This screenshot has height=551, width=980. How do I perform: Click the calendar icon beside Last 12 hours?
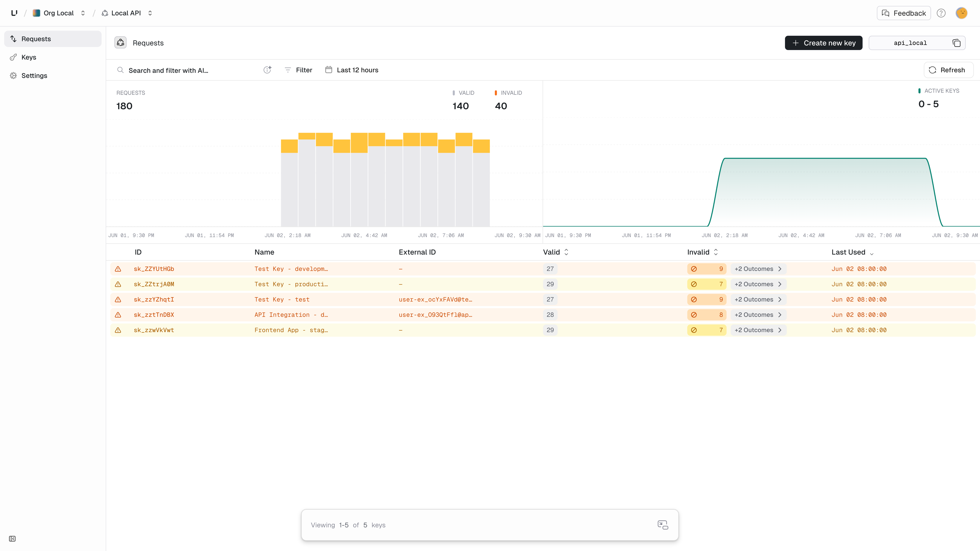click(329, 70)
